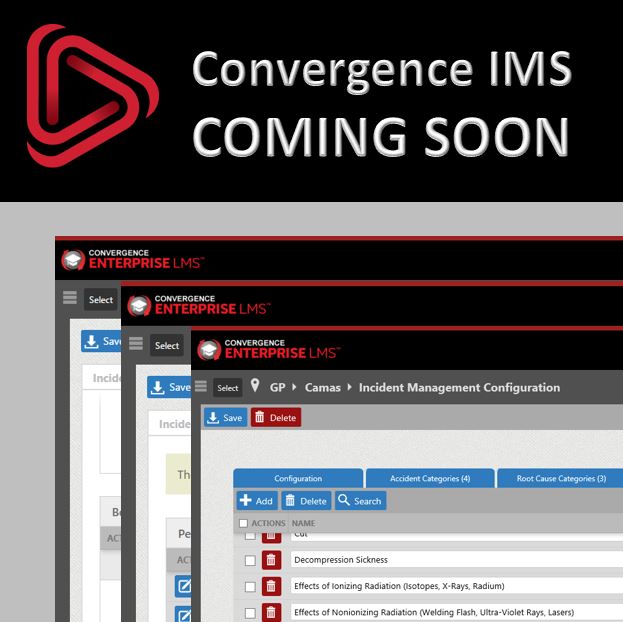Edit the Effects of Ionizing Radiation field
The height and width of the screenshot is (622, 623).
tap(457, 586)
